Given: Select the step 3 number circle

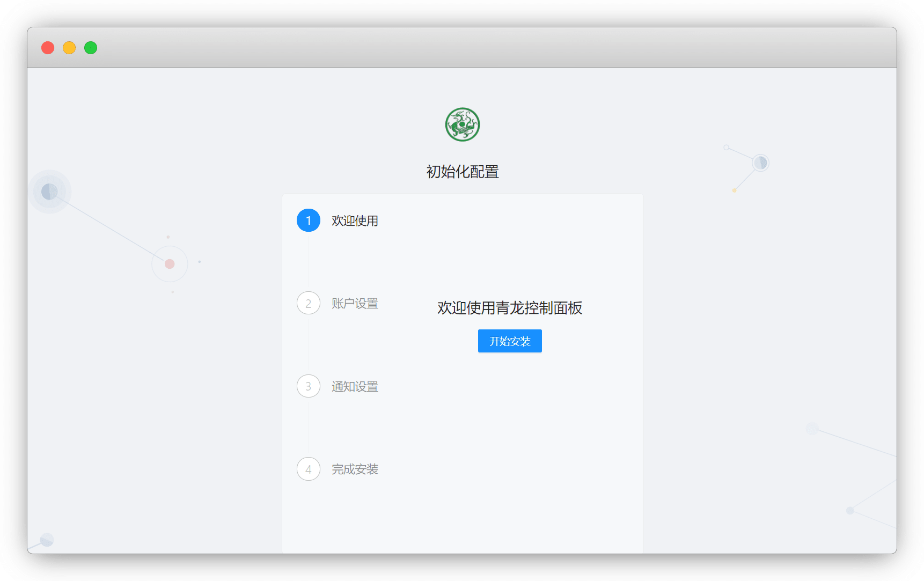Looking at the screenshot, I should coord(309,386).
